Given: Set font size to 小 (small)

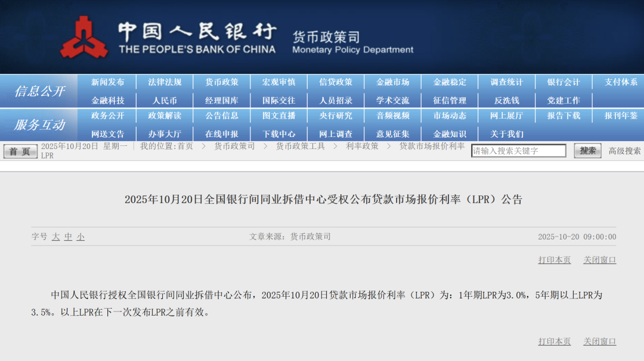Looking at the screenshot, I should pos(80,236).
